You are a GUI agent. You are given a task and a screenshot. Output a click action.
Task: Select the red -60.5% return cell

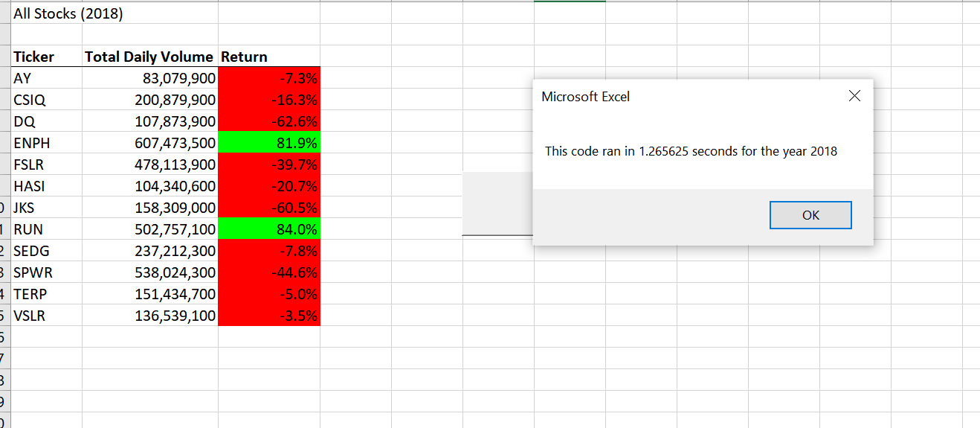(269, 208)
